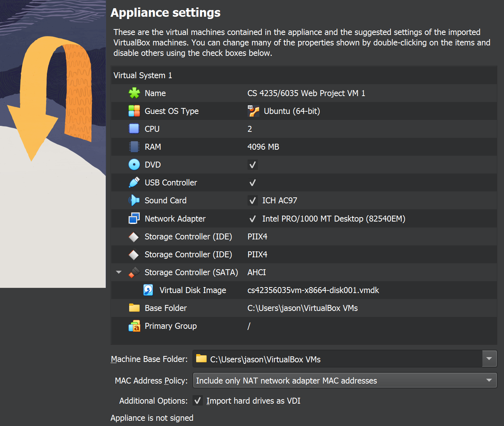Open the MAC Address Policy dropdown
The image size is (504, 426).
pyautogui.click(x=345, y=381)
